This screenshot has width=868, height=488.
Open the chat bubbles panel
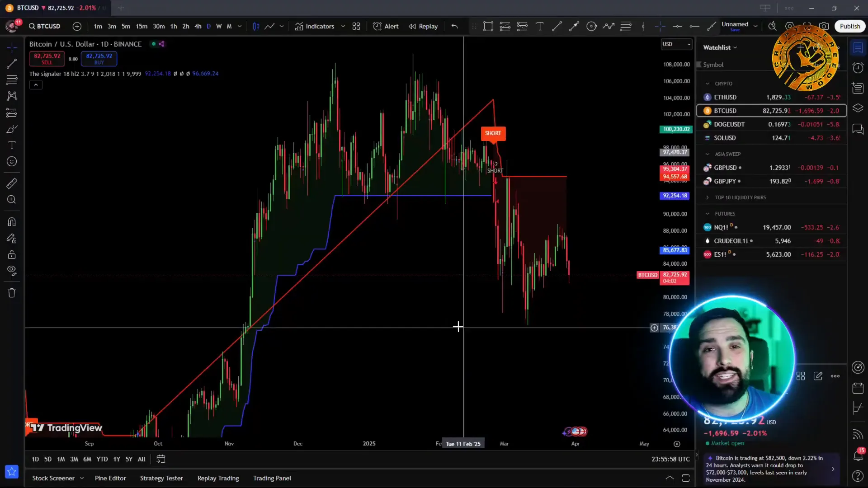click(x=858, y=130)
